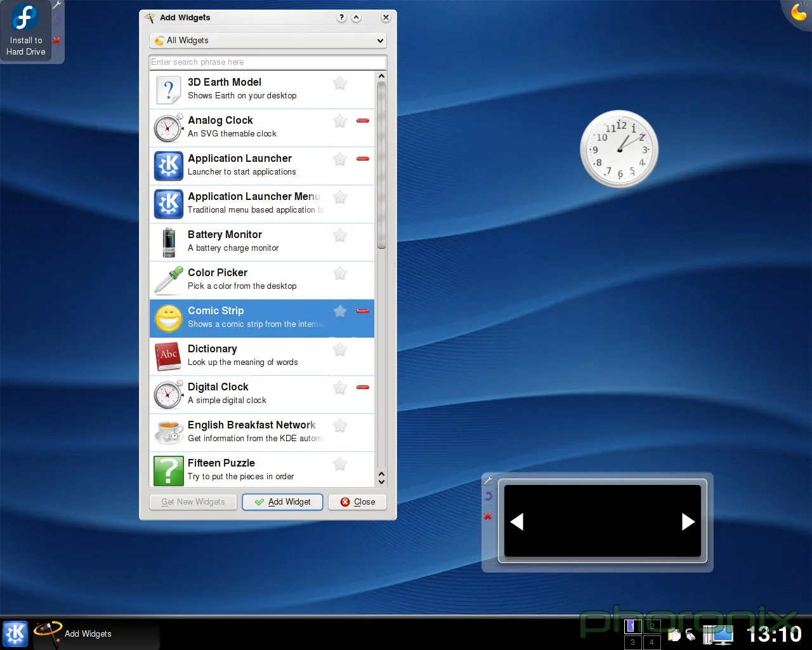Toggle favorite star for Battery Monitor
Image resolution: width=812 pixels, height=650 pixels.
(340, 235)
